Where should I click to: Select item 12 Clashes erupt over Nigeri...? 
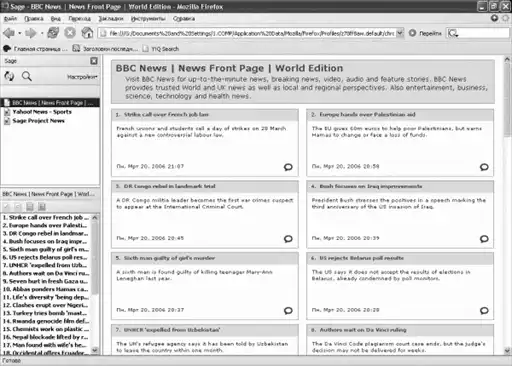[46, 305]
